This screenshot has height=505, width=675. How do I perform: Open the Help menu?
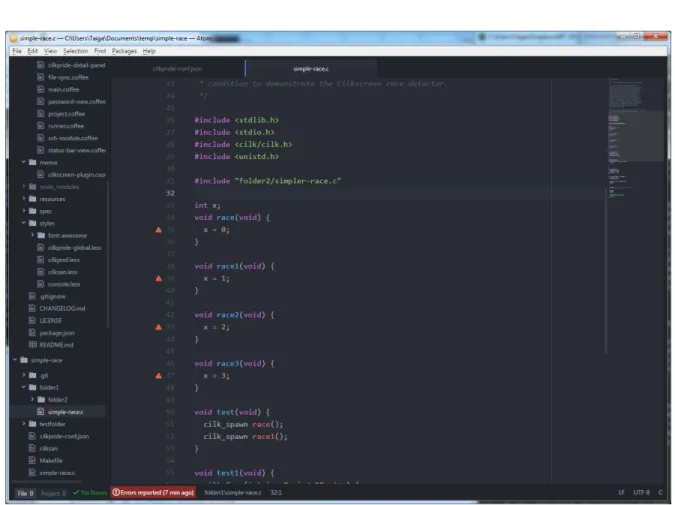pos(149,51)
